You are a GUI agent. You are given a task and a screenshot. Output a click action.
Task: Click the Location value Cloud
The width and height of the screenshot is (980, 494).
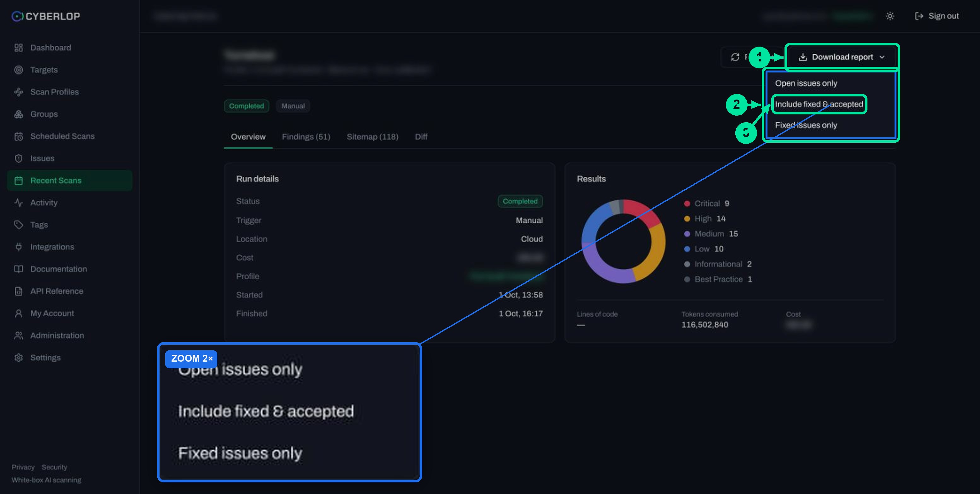[x=532, y=239]
